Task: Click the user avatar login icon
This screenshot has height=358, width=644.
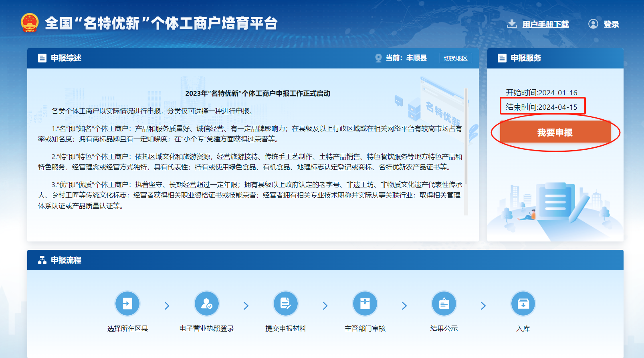Action: [x=593, y=24]
